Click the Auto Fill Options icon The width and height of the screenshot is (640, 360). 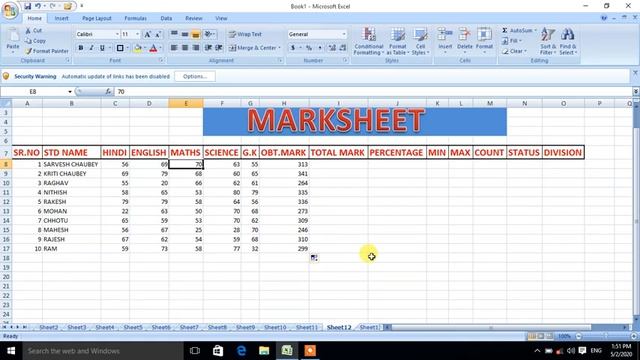coord(314,258)
